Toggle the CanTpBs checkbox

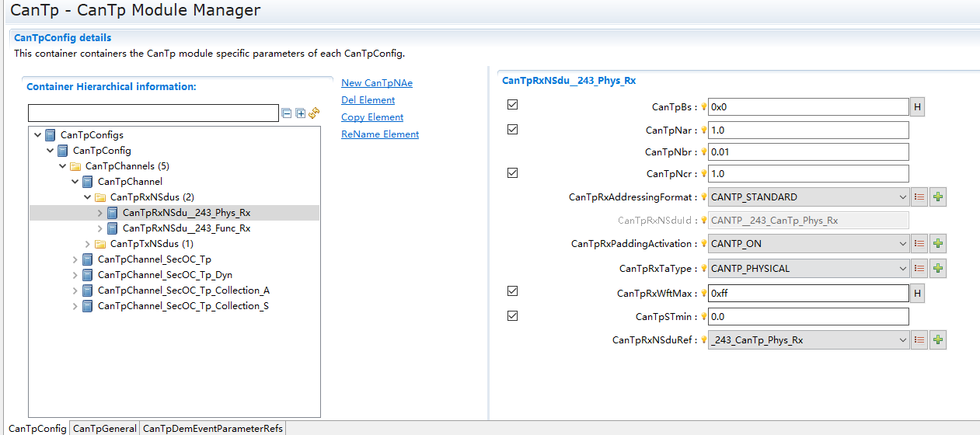[x=512, y=105]
